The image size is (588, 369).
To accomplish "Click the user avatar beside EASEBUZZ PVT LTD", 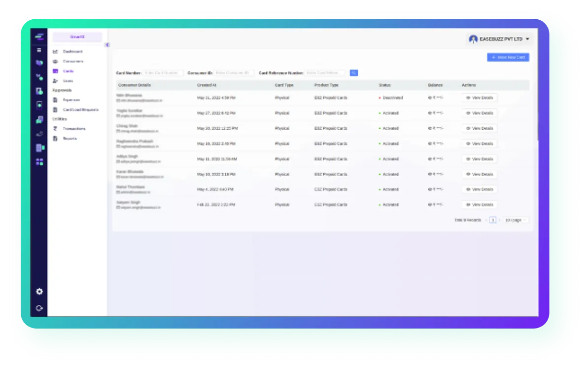I will [x=473, y=39].
